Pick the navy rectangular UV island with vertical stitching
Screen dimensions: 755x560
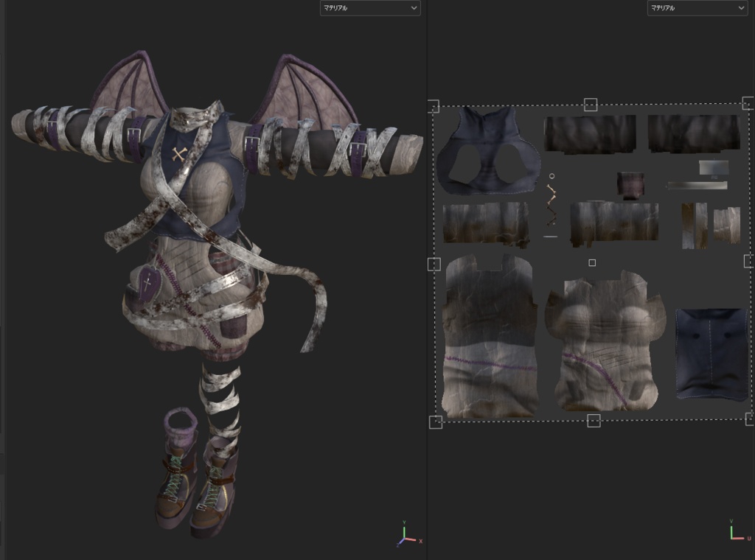coord(712,354)
